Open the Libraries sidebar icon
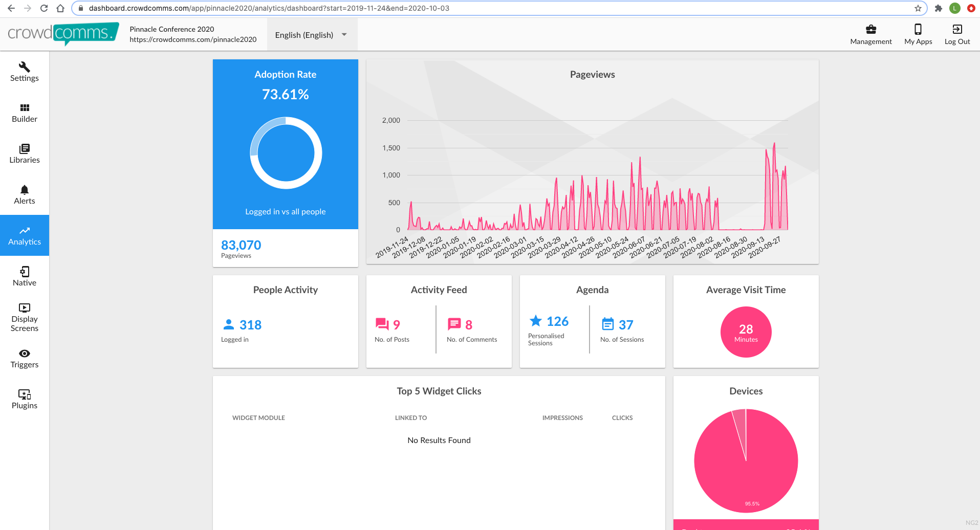980x530 pixels. pos(25,149)
